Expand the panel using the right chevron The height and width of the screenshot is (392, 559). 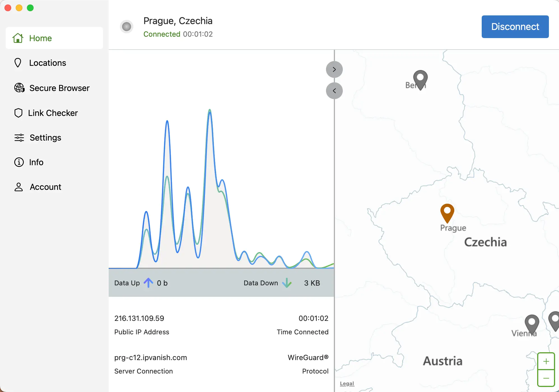(334, 69)
